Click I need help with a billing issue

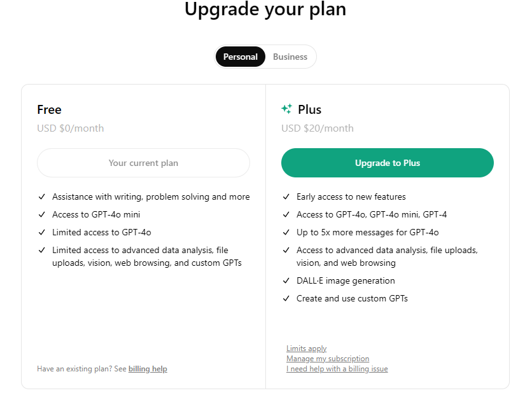(x=337, y=369)
